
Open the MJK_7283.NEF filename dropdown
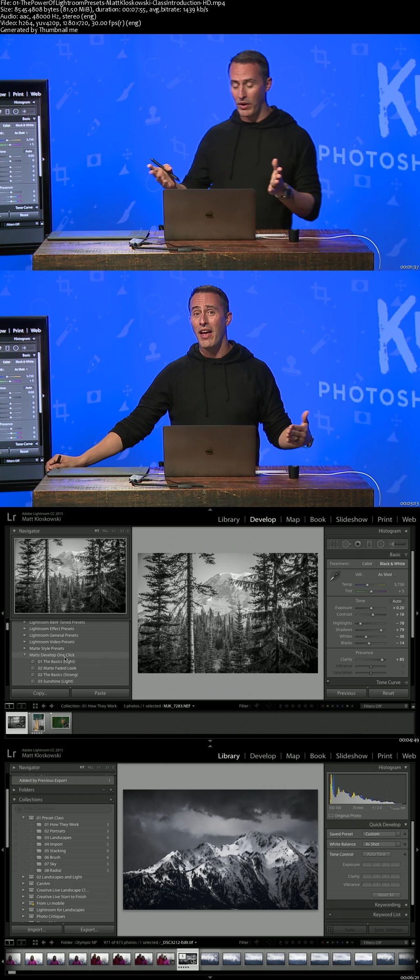(x=179, y=706)
